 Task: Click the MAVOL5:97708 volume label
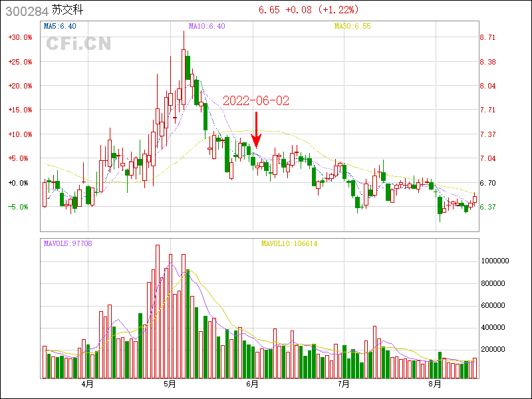click(x=68, y=243)
